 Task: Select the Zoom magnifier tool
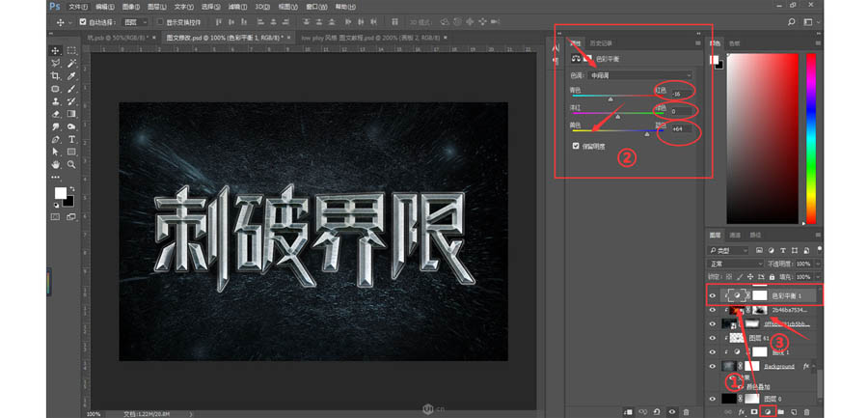pos(71,164)
